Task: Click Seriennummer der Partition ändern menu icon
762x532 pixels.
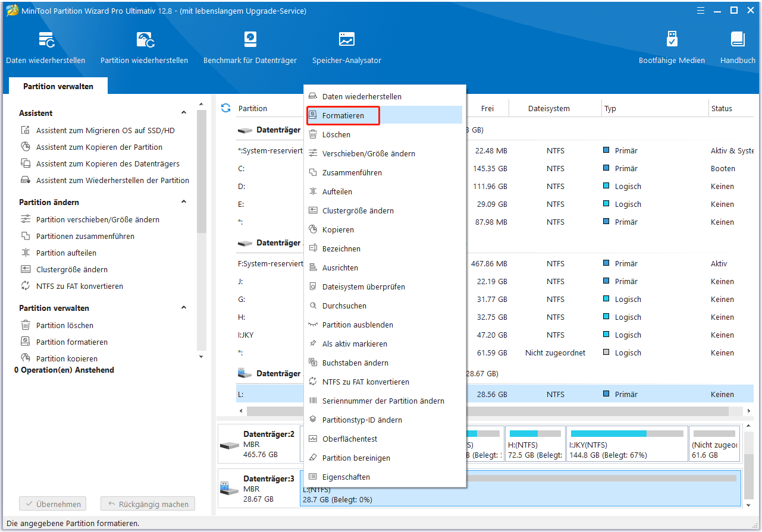Action: pos(313,401)
